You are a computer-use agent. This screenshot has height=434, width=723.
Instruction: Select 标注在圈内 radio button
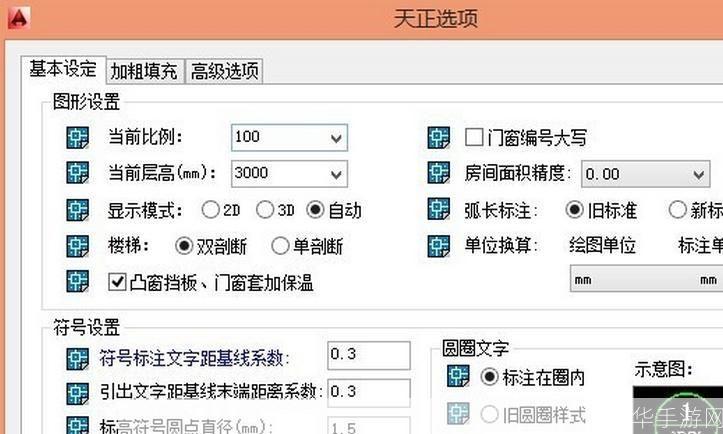[x=489, y=377]
